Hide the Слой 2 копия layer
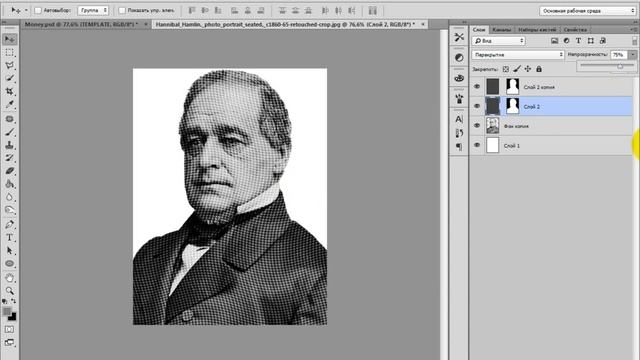The height and width of the screenshot is (360, 640). (x=477, y=87)
